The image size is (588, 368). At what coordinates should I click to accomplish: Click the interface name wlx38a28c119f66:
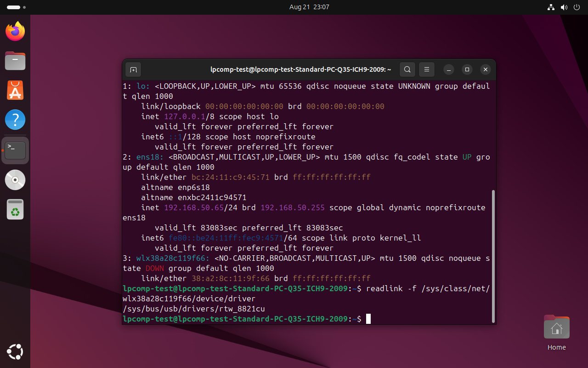(173, 258)
